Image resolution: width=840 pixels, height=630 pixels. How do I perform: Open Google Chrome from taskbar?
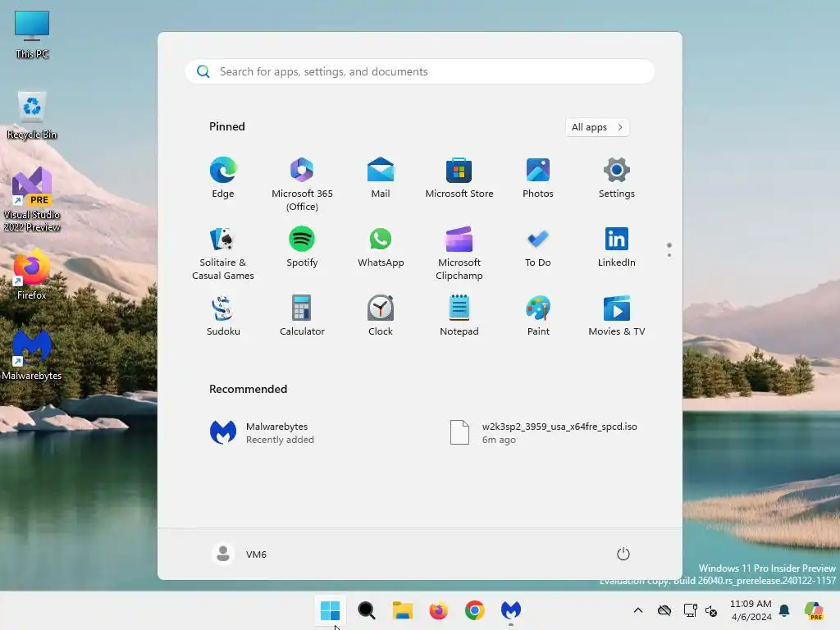click(475, 610)
